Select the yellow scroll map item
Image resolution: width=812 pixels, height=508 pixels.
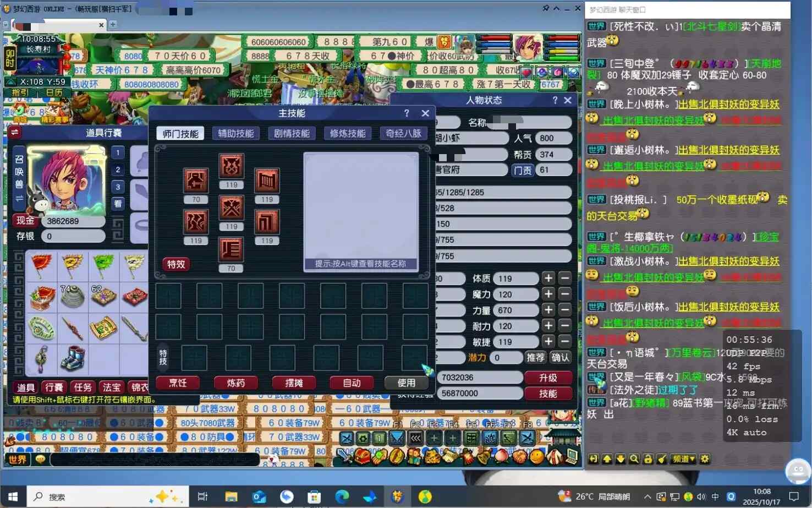click(x=104, y=327)
